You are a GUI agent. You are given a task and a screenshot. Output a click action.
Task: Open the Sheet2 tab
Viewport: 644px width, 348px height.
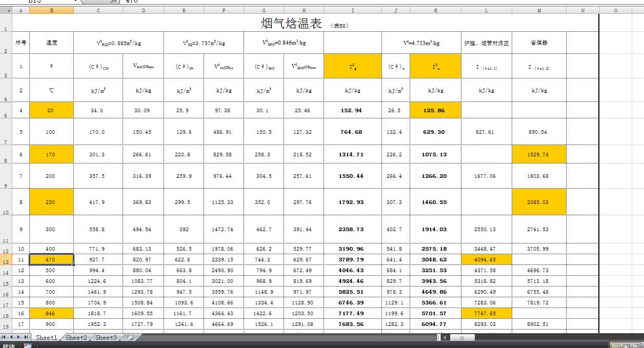coord(76,337)
